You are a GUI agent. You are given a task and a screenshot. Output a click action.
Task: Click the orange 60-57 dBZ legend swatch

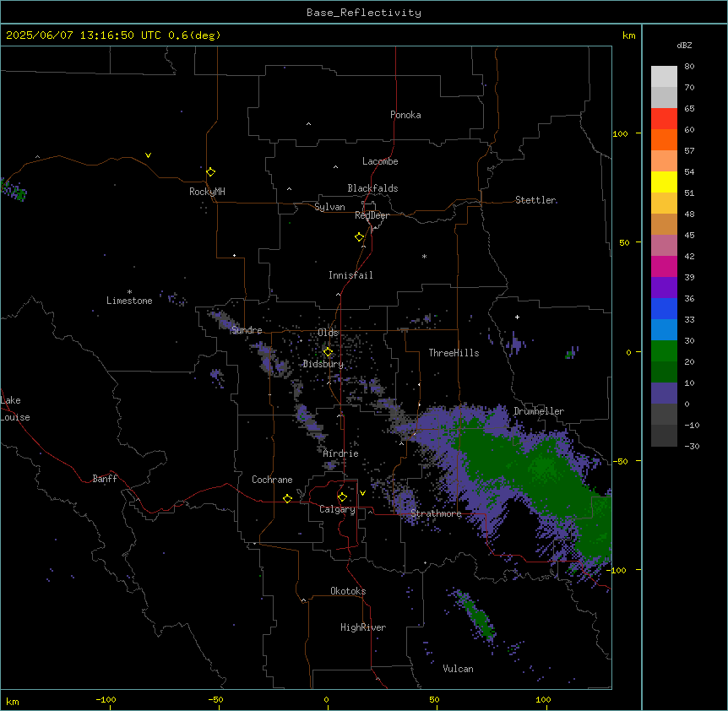click(x=664, y=139)
